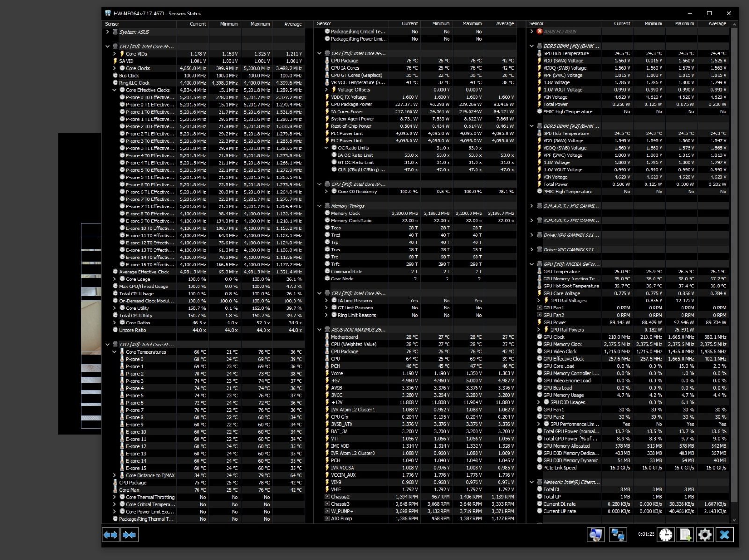Screen dimensions: 749x560
Task: Click the HWiNFO64 icon in the title bar
Action: click(x=108, y=14)
